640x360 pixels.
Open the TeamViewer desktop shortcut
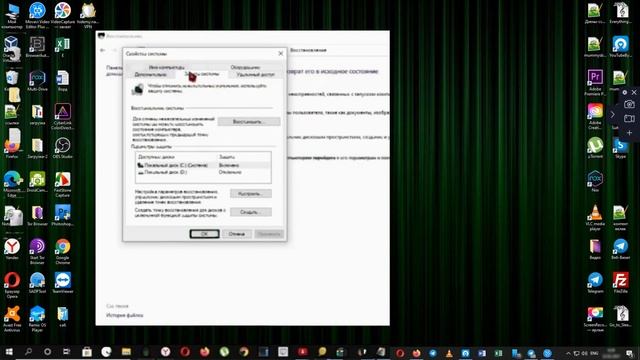point(62,282)
